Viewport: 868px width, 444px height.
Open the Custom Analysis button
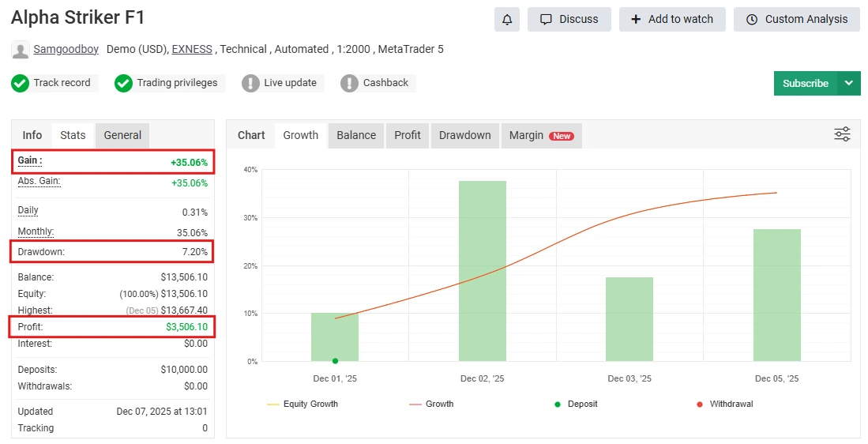[796, 20]
